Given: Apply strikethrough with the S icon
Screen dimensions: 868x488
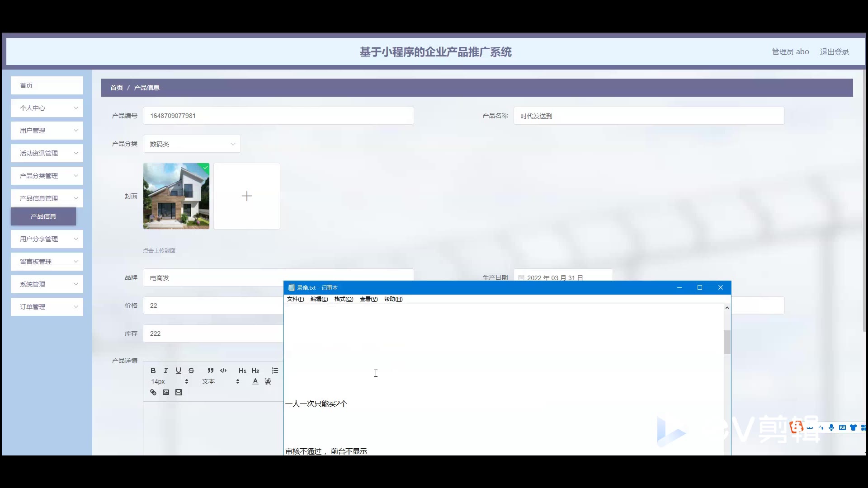Looking at the screenshot, I should click(x=191, y=371).
